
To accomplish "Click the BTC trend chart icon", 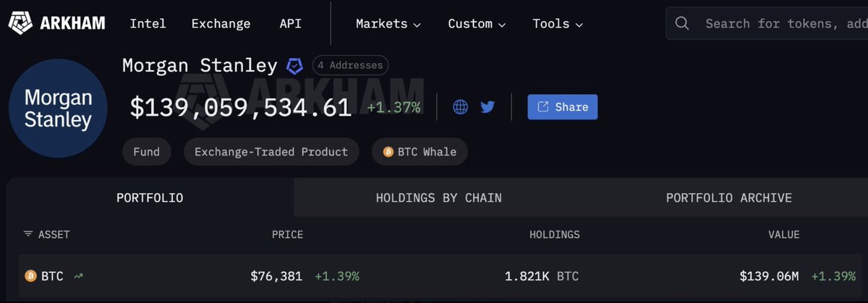I will [78, 276].
